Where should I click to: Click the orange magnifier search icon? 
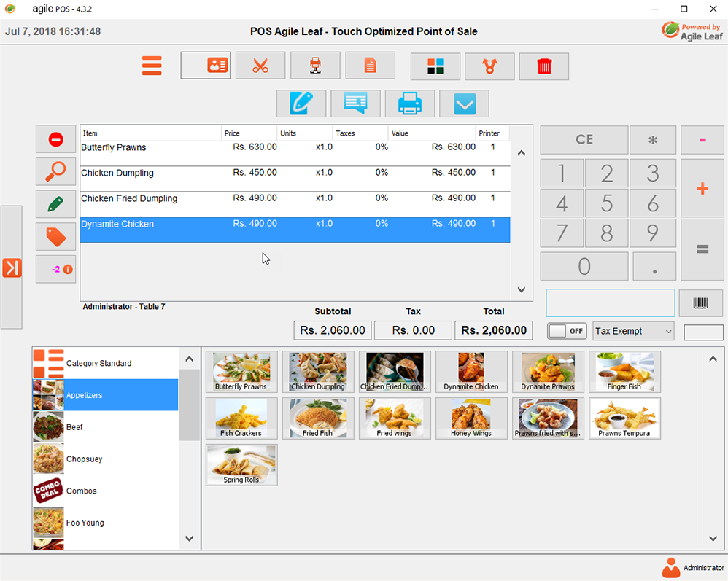(55, 172)
